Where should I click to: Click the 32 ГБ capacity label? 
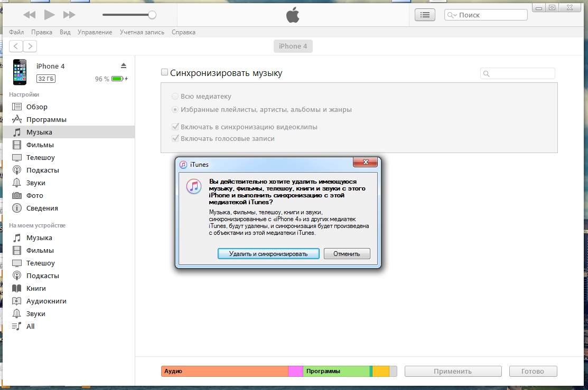[46, 79]
